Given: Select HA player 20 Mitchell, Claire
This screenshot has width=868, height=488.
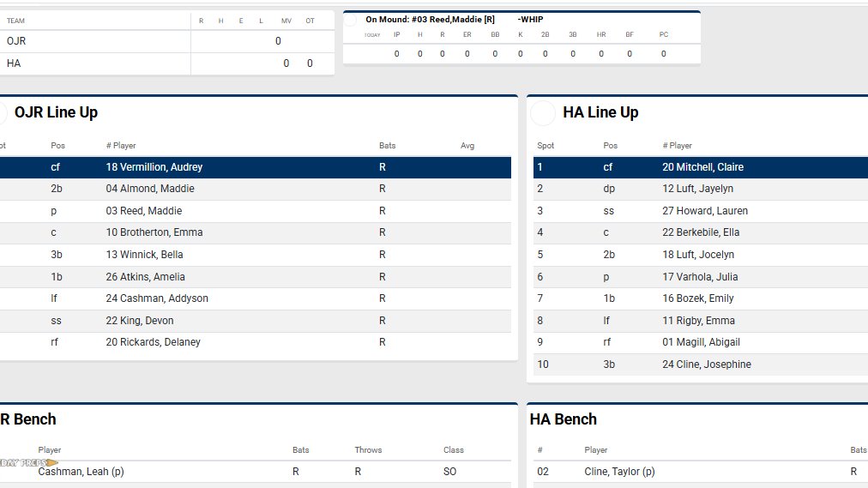Looking at the screenshot, I should (x=703, y=167).
